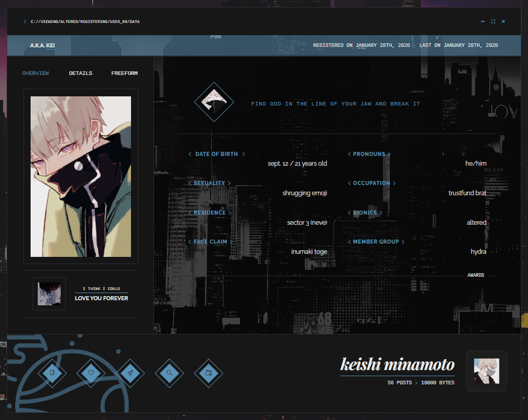Click the 'I think I could' caption
The height and width of the screenshot is (420, 528).
click(x=101, y=289)
